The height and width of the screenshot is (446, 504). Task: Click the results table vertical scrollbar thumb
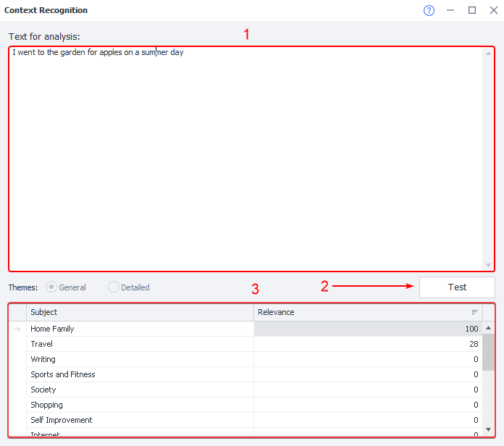489,353
